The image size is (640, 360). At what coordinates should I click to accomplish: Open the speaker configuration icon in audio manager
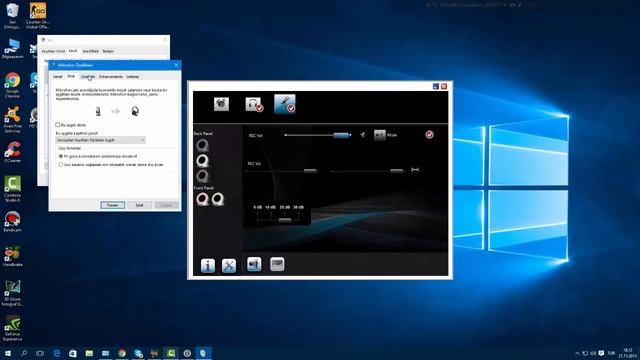[221, 104]
